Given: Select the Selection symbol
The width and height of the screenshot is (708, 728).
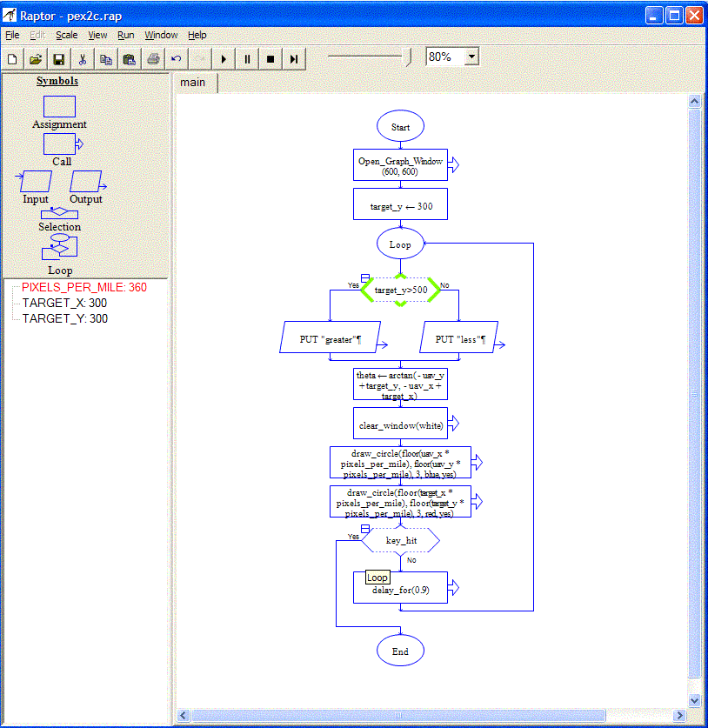Looking at the screenshot, I should point(59,213).
